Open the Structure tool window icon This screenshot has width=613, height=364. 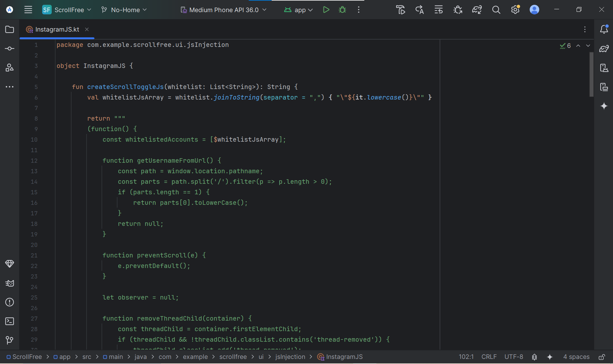10,68
